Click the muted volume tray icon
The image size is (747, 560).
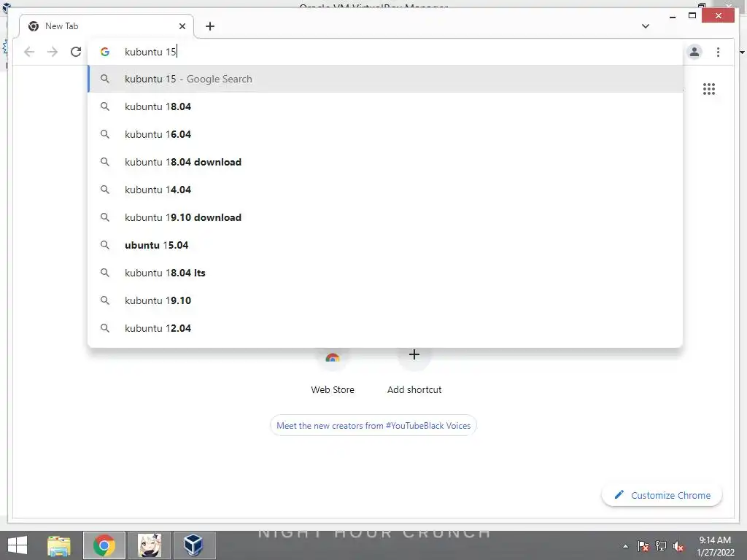pos(678,546)
